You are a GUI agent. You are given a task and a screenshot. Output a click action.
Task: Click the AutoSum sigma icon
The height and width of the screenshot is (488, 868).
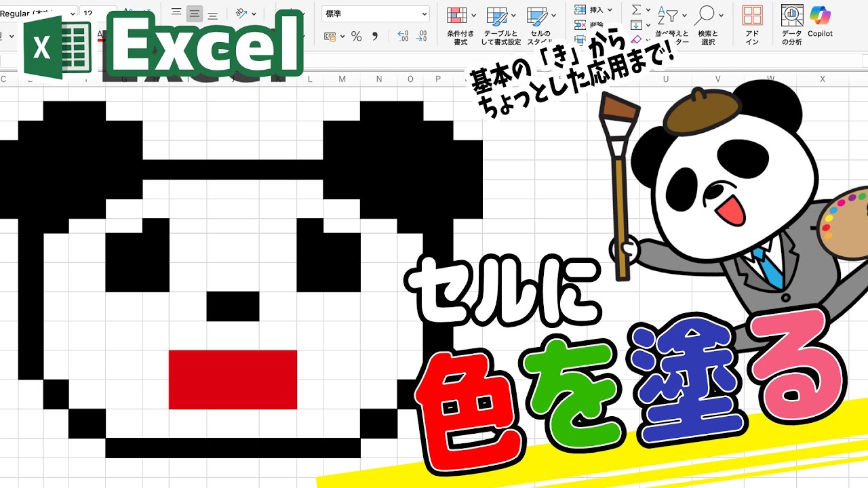(x=636, y=9)
